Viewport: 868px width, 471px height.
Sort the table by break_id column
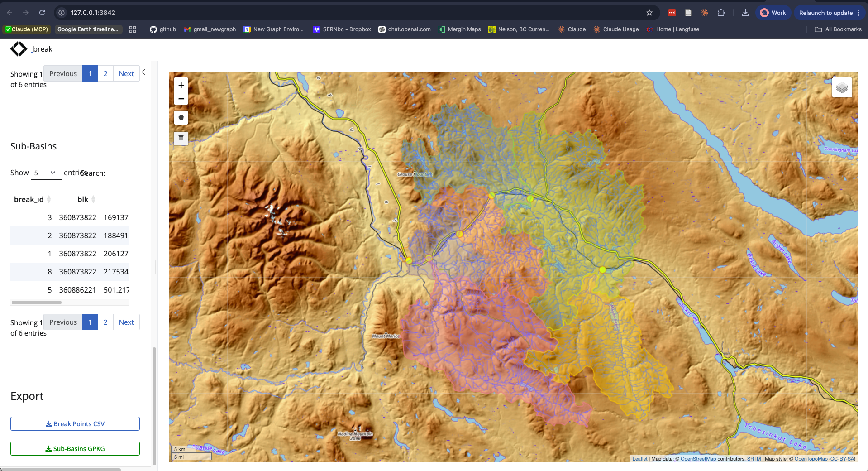(x=29, y=199)
